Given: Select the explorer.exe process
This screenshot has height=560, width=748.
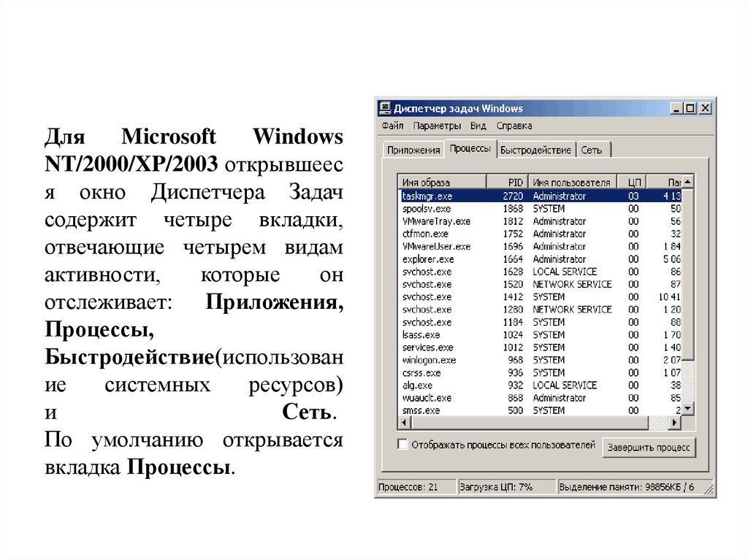Looking at the screenshot, I should click(541, 259).
